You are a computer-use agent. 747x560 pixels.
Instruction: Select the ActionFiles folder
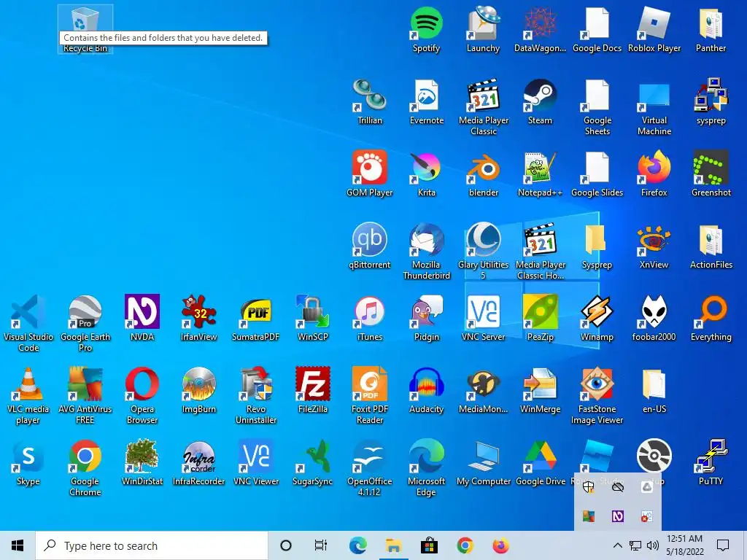711,246
